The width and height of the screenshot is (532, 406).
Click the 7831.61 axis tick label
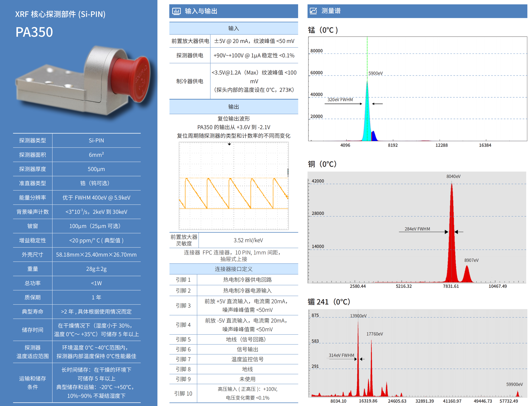click(x=451, y=286)
